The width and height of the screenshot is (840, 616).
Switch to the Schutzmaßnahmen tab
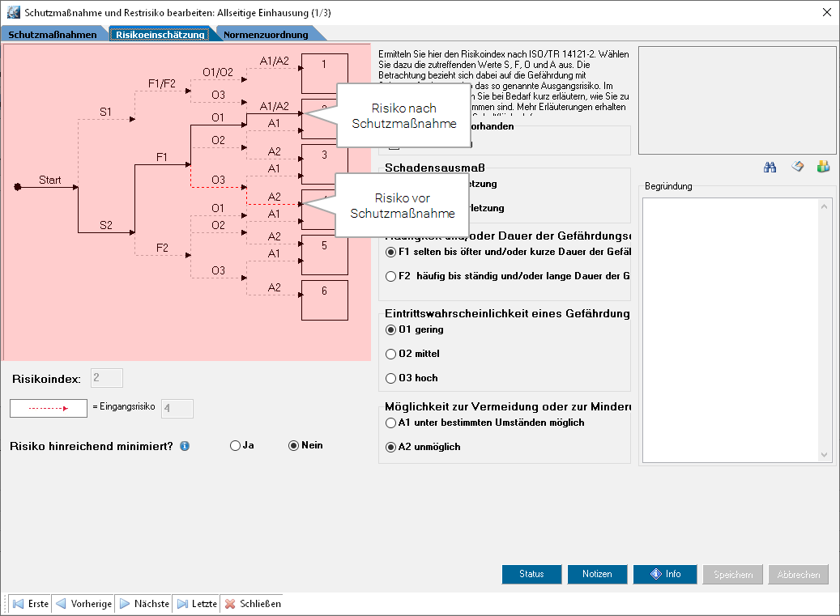pyautogui.click(x=53, y=35)
